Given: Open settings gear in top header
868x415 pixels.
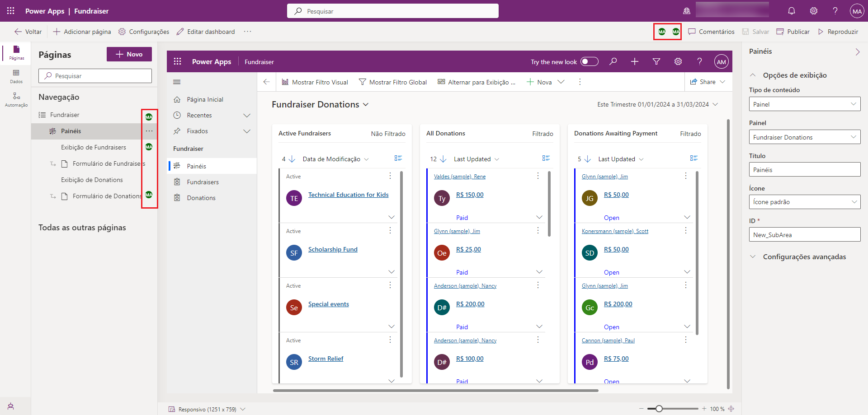Looking at the screenshot, I should [x=814, y=11].
